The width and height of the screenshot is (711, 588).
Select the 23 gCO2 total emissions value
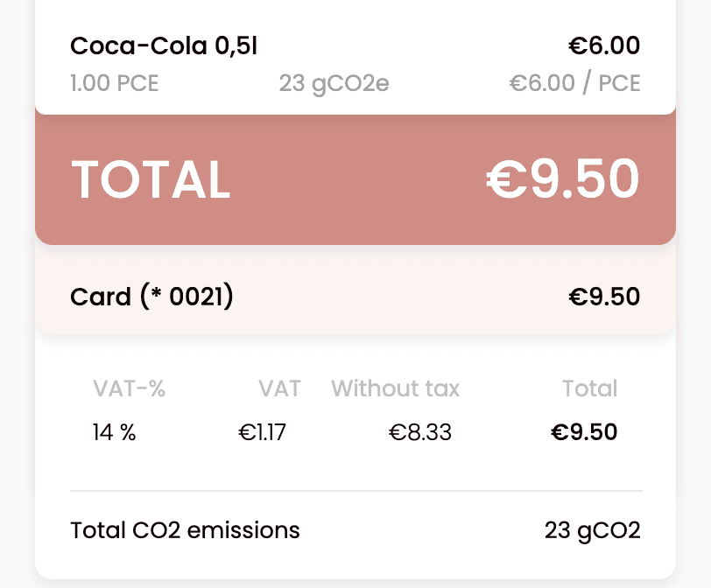coord(592,530)
